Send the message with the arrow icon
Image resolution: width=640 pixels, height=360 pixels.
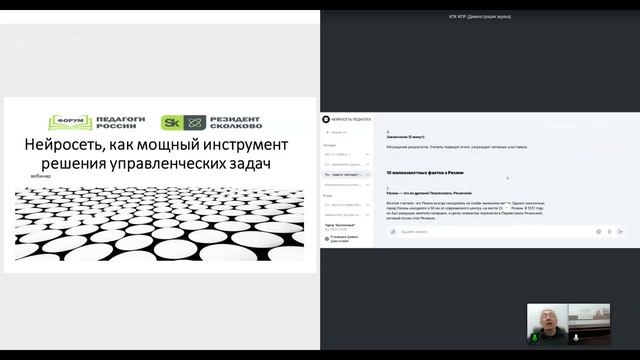coord(620,231)
